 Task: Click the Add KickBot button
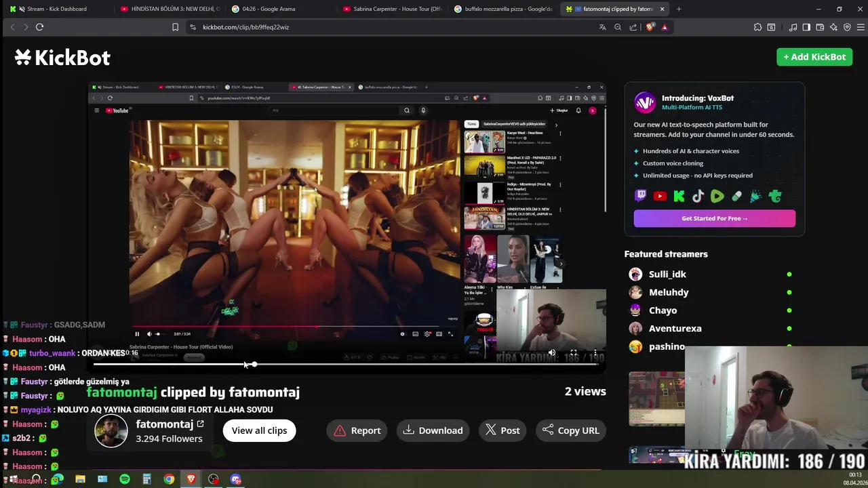pos(814,57)
